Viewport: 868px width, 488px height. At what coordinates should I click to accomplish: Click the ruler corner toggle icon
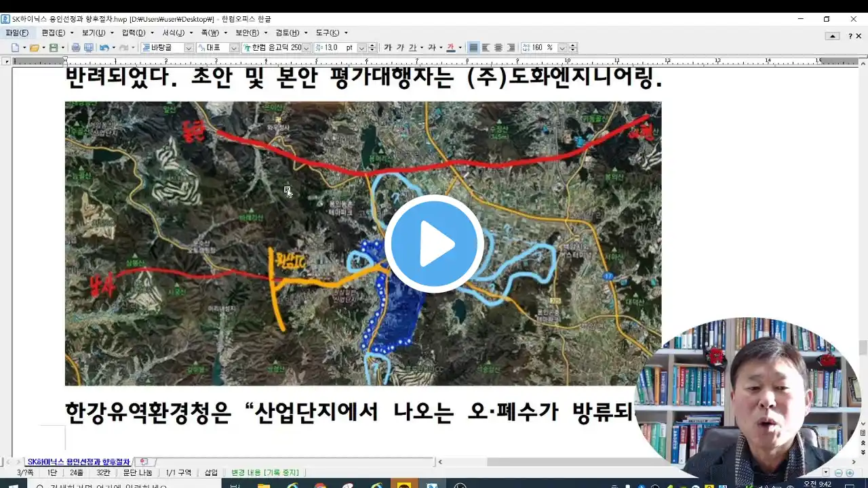[x=6, y=61]
